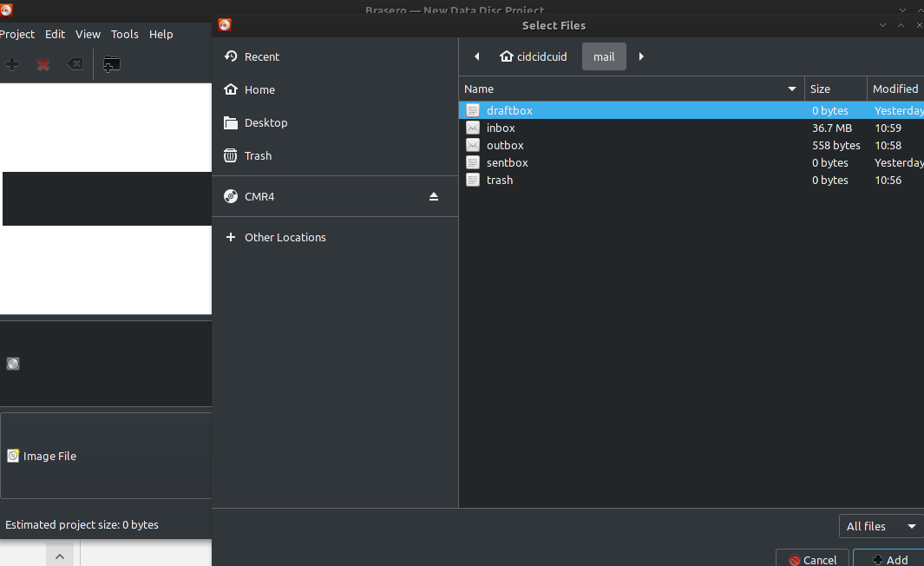924x566 pixels.
Task: Cancel the file selection dialog
Action: click(x=811, y=559)
